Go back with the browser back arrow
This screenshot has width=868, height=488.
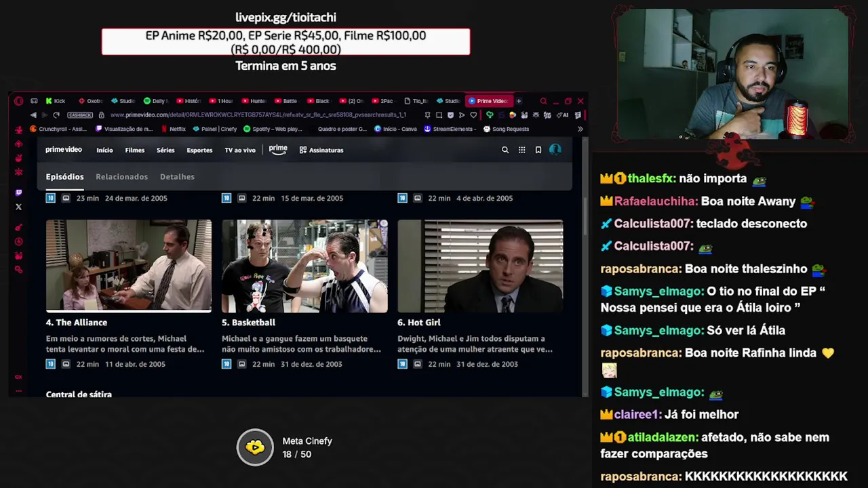pos(33,115)
